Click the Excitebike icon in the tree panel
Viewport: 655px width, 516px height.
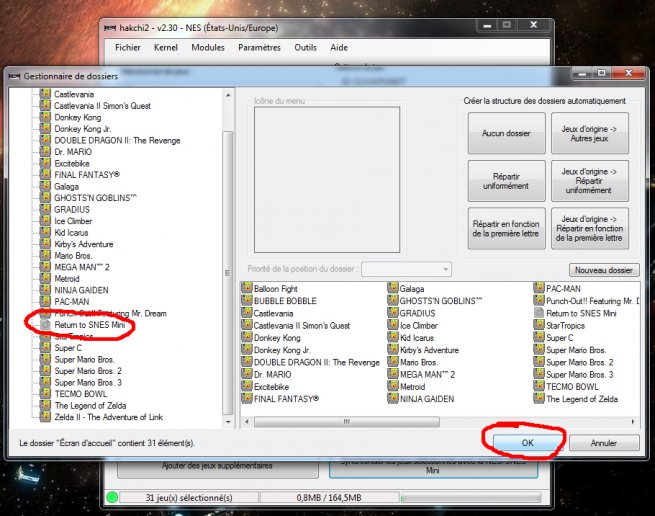point(45,163)
